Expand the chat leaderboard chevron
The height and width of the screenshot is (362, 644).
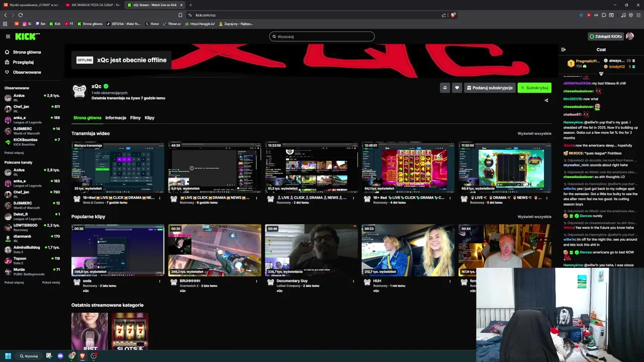(601, 73)
